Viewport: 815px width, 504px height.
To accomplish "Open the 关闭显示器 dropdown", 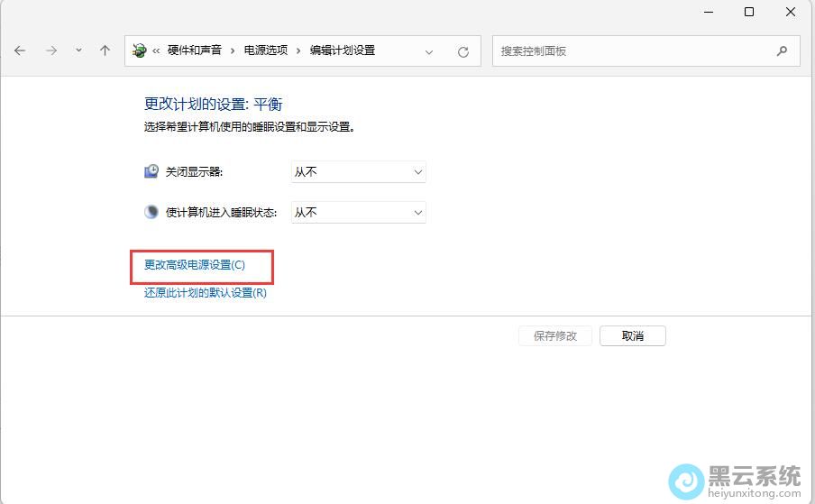I will 358,171.
